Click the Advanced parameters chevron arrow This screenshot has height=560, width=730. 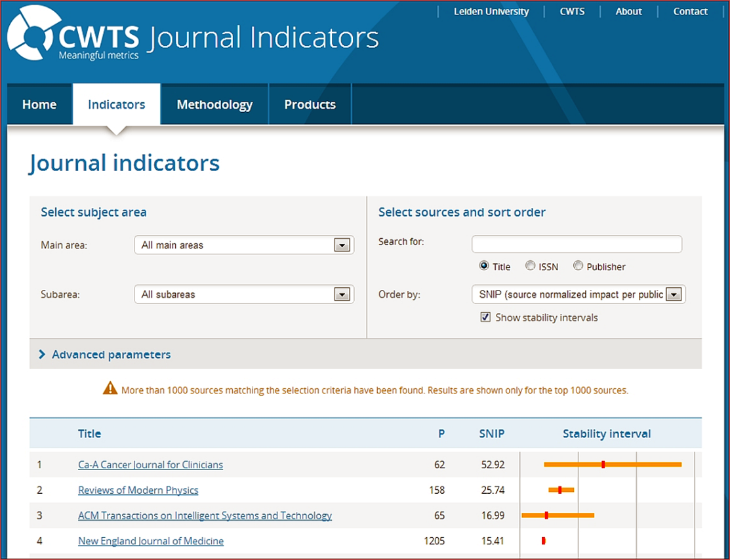tap(42, 355)
